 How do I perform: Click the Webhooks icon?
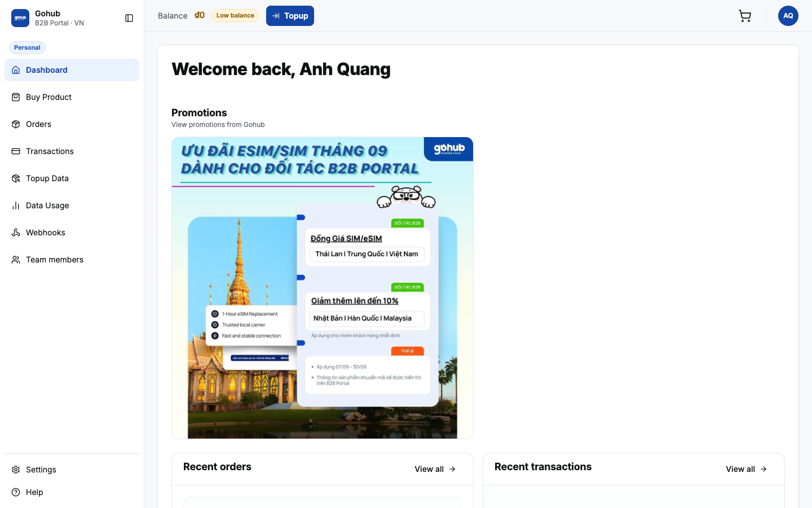click(x=16, y=233)
